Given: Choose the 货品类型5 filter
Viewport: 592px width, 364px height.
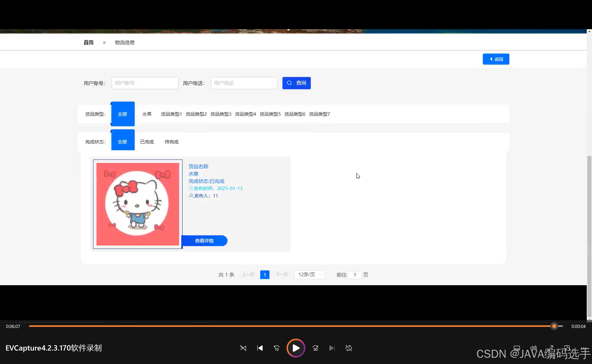Looking at the screenshot, I should (x=270, y=114).
